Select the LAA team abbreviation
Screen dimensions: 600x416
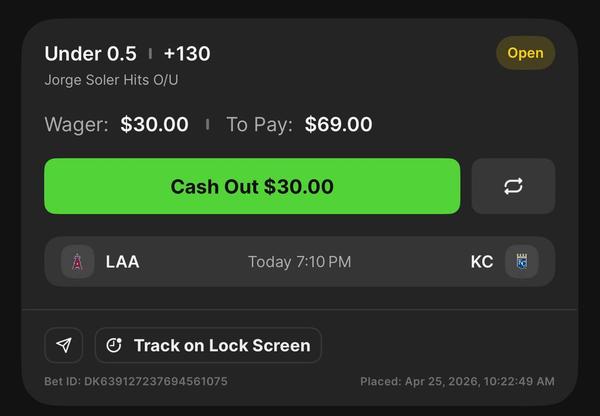click(x=122, y=262)
